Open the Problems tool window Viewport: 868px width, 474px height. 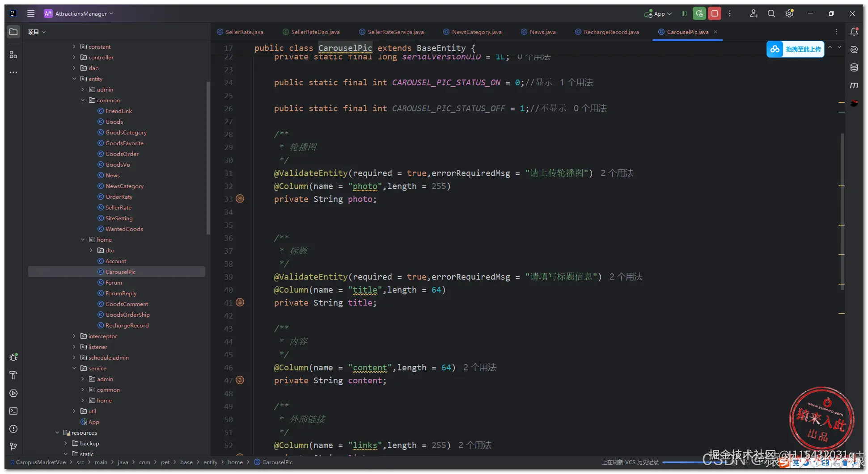[x=13, y=429]
